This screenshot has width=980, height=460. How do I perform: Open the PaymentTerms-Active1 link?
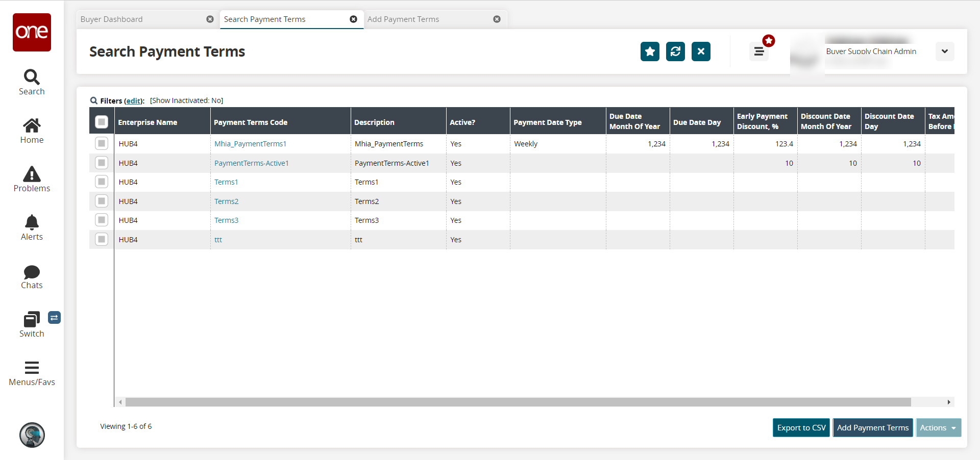coord(251,163)
